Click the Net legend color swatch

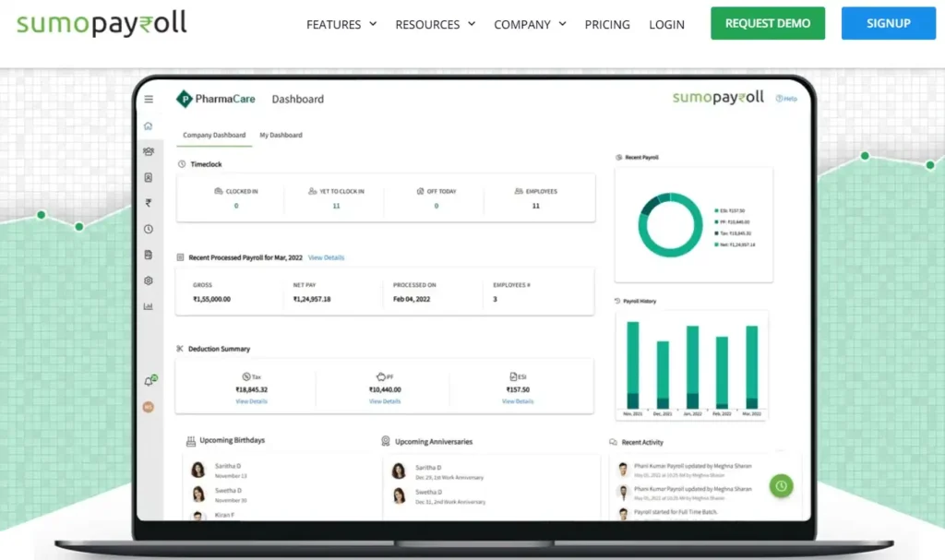tap(716, 244)
